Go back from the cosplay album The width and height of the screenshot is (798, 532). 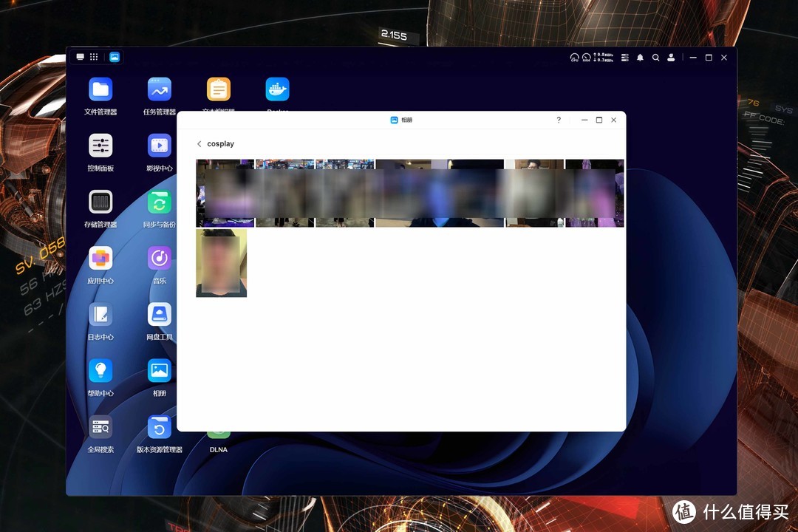coord(199,144)
